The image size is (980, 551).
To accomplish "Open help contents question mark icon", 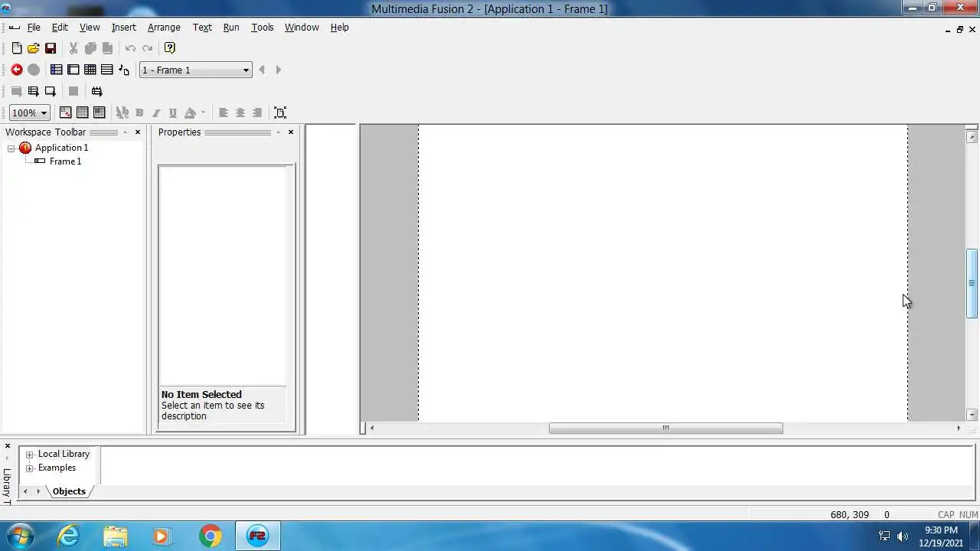I will (170, 48).
